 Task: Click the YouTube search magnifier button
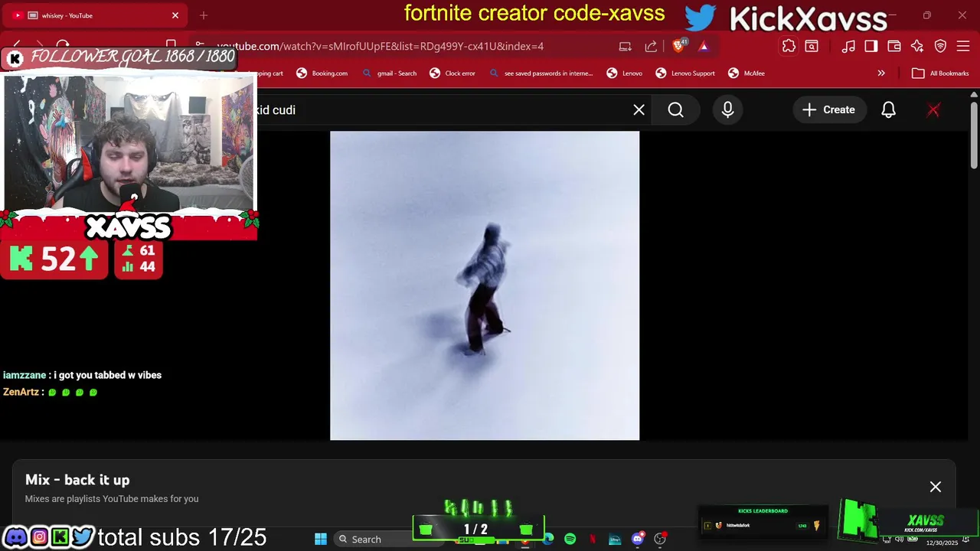[675, 110]
